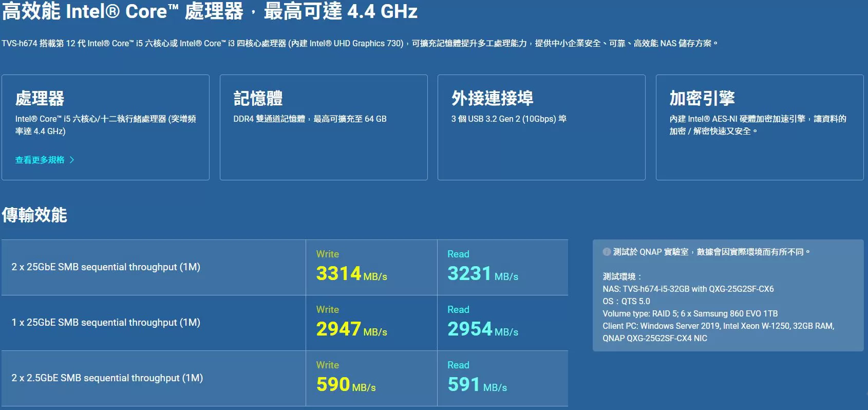Click the TVS-h674 搭載第 12 代 intro paragraph

coord(360,43)
